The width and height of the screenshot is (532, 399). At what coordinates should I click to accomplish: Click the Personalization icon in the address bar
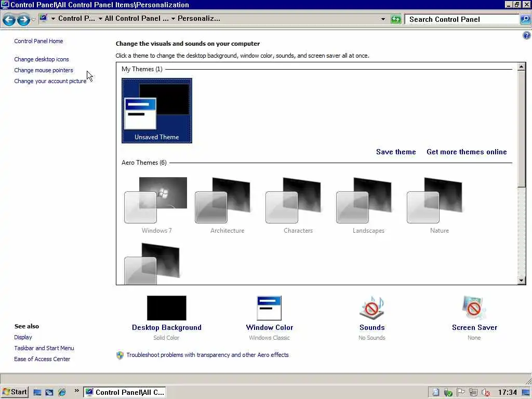[x=43, y=18]
